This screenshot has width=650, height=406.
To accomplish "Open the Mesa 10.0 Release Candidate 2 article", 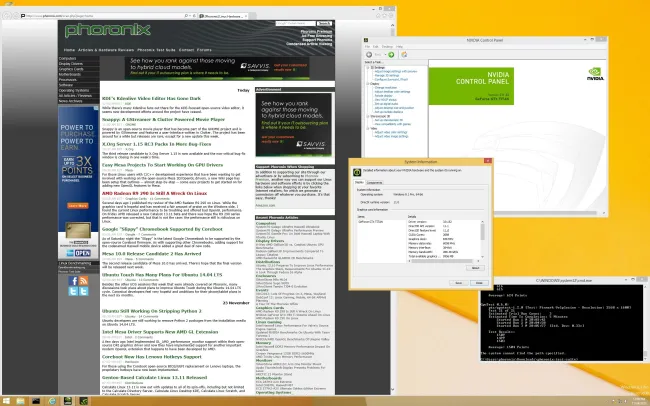I will 152,254.
